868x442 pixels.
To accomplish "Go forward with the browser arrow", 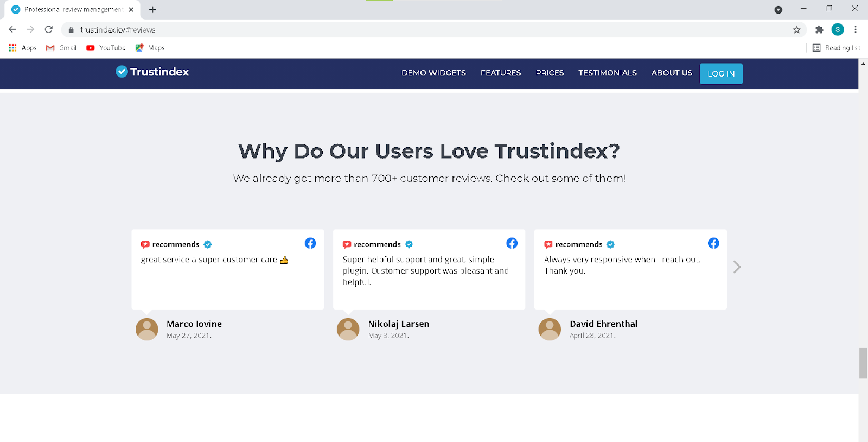I will pyautogui.click(x=30, y=29).
